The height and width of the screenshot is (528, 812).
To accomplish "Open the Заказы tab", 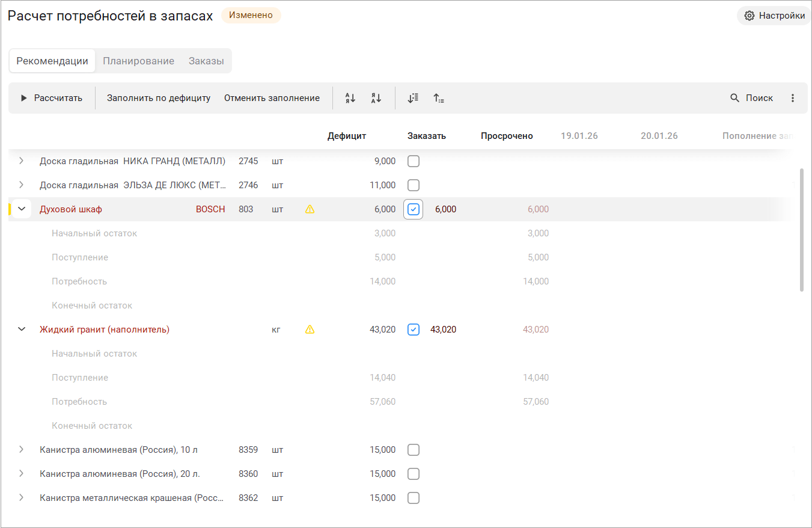I will [206, 61].
